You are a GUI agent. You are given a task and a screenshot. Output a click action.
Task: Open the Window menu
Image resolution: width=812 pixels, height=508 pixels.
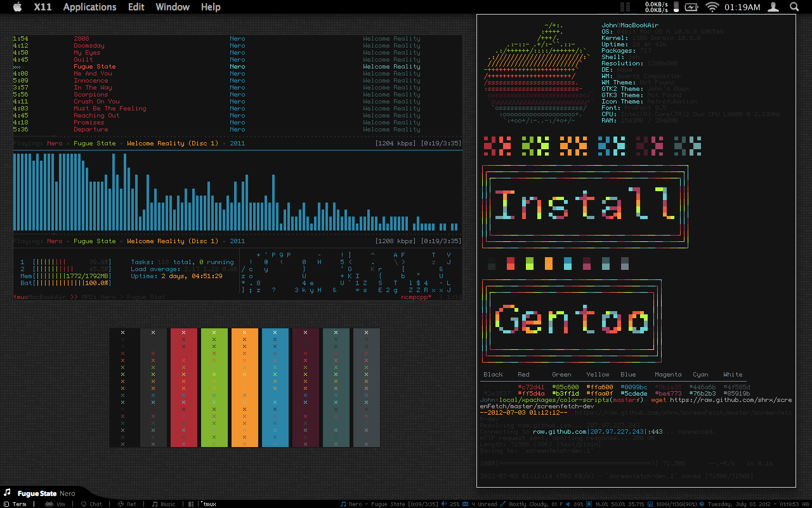173,7
